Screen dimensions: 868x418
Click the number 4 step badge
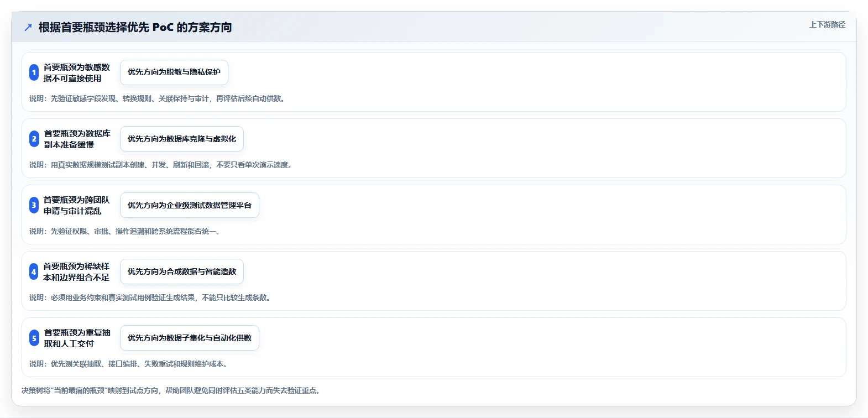point(34,271)
